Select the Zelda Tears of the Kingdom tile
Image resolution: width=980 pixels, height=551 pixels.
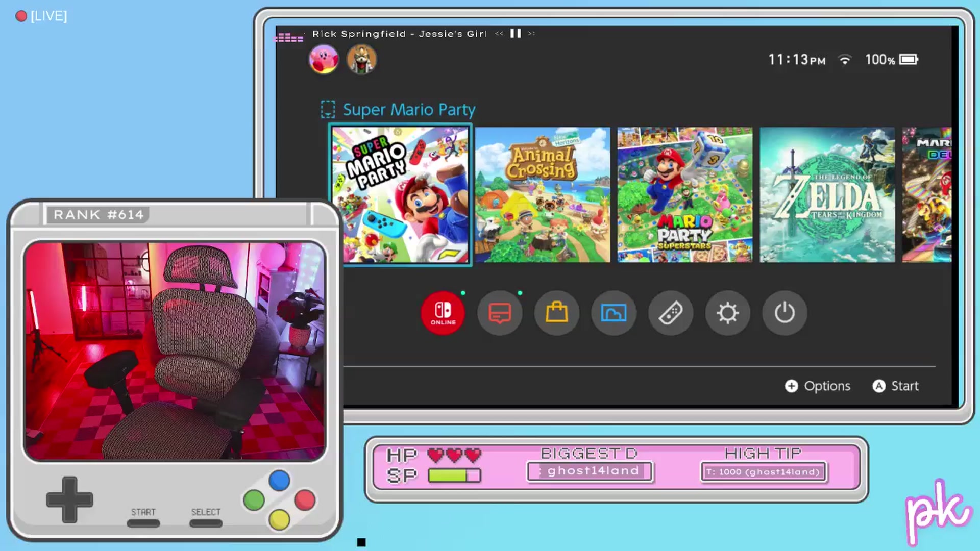click(827, 194)
